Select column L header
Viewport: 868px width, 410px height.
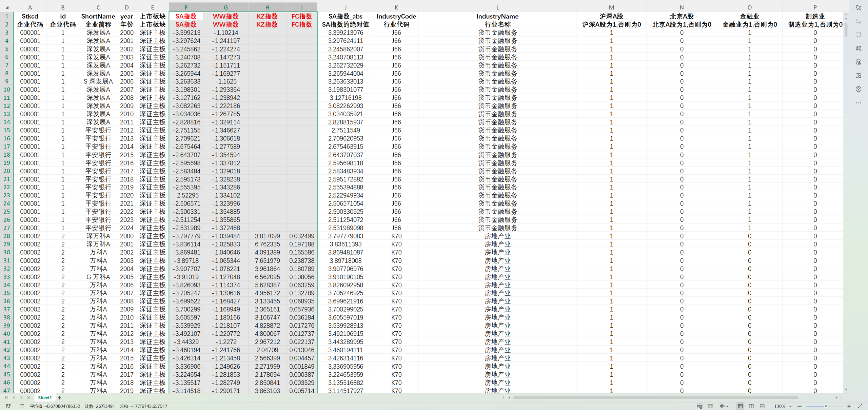pyautogui.click(x=497, y=7)
